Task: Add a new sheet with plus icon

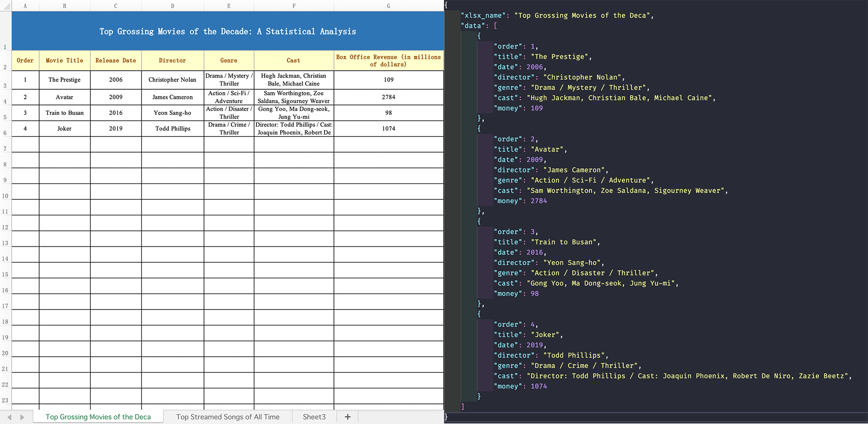Action: click(x=347, y=417)
